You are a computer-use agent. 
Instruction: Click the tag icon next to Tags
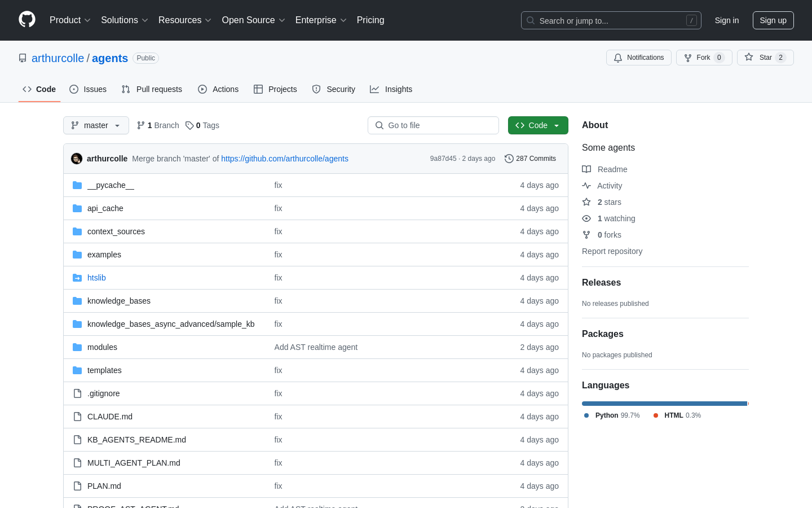(189, 125)
